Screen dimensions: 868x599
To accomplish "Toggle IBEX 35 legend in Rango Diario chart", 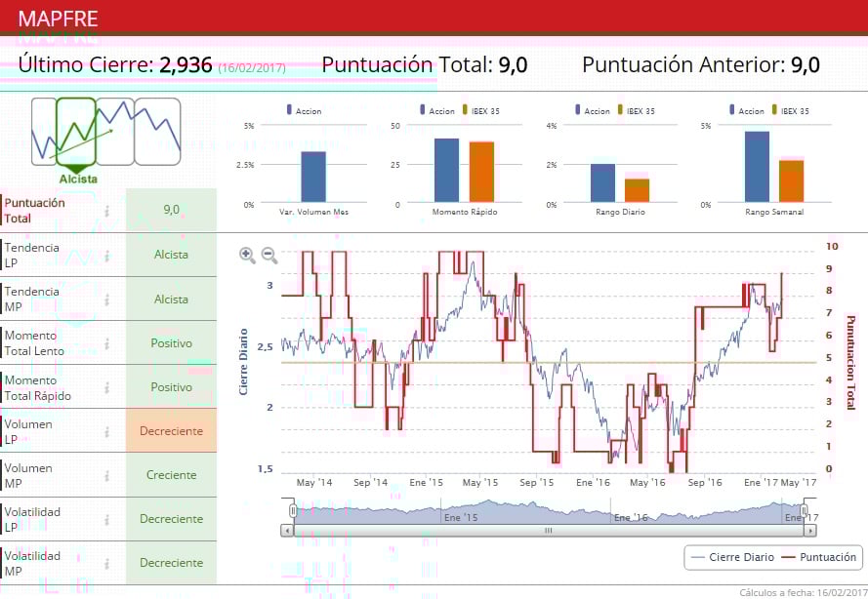I will pyautogui.click(x=636, y=110).
